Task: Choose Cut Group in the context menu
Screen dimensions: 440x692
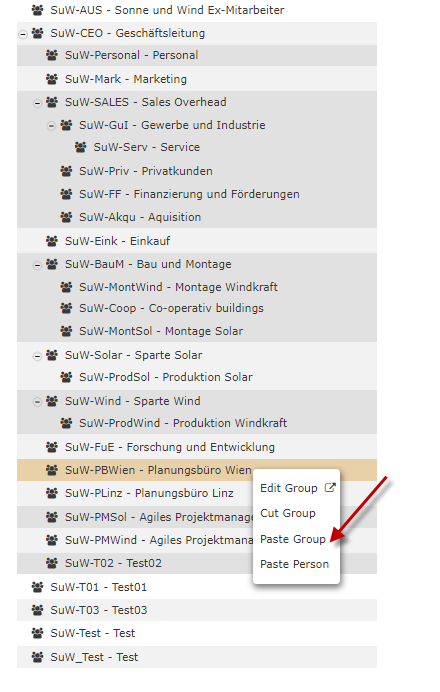Action: 288,513
